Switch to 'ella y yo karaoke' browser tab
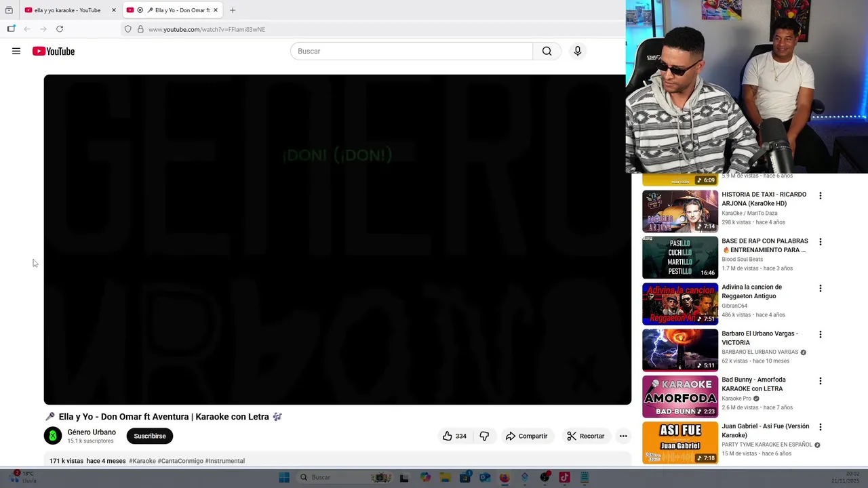The width and height of the screenshot is (868, 488). pos(69,10)
